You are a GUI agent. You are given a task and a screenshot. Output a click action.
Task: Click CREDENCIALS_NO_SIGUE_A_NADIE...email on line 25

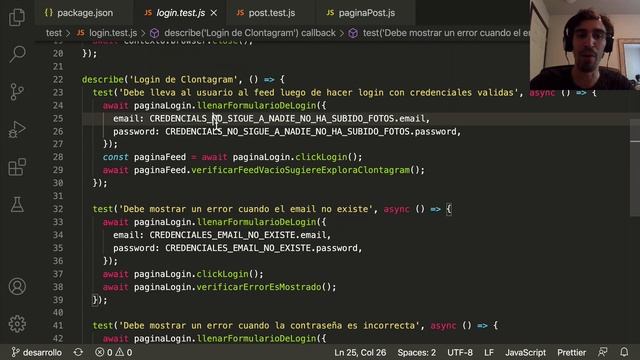[x=287, y=119]
